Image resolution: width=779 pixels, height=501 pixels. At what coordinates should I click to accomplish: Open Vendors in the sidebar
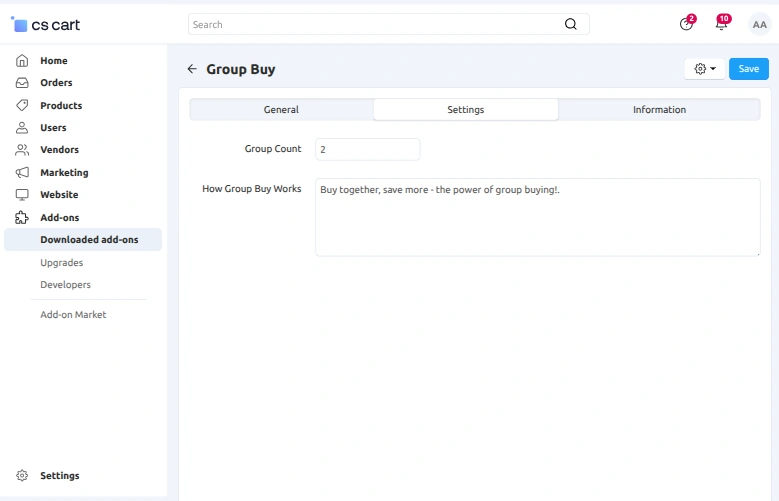click(59, 150)
